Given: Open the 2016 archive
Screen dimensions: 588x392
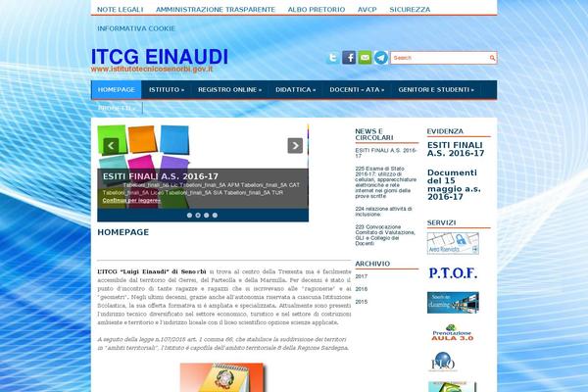Looking at the screenshot, I should [x=361, y=289].
